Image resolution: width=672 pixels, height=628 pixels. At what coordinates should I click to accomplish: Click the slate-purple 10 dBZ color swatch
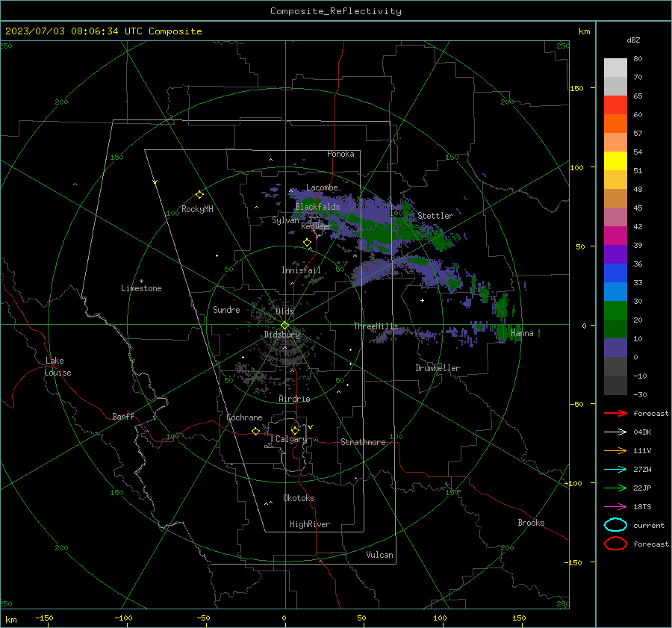pyautogui.click(x=615, y=347)
